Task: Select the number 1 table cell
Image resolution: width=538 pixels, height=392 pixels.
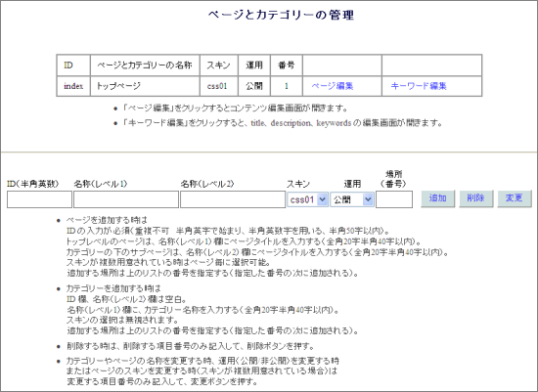Action: [x=287, y=86]
